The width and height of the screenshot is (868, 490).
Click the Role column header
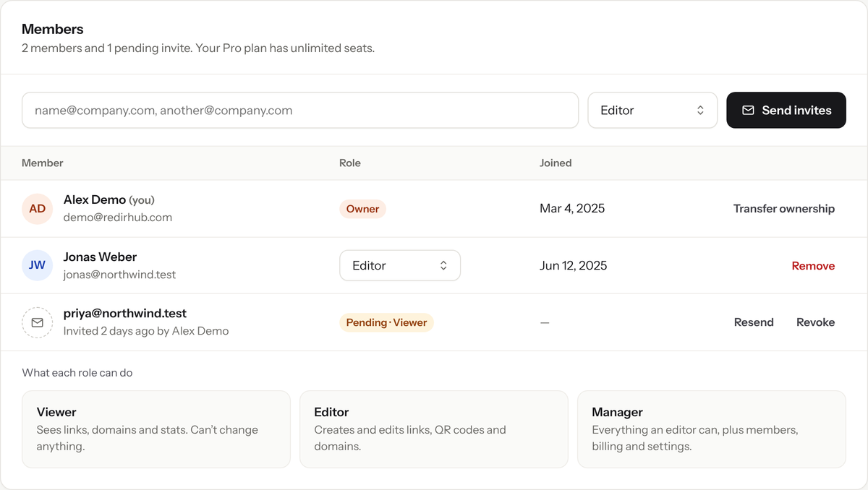[350, 163]
